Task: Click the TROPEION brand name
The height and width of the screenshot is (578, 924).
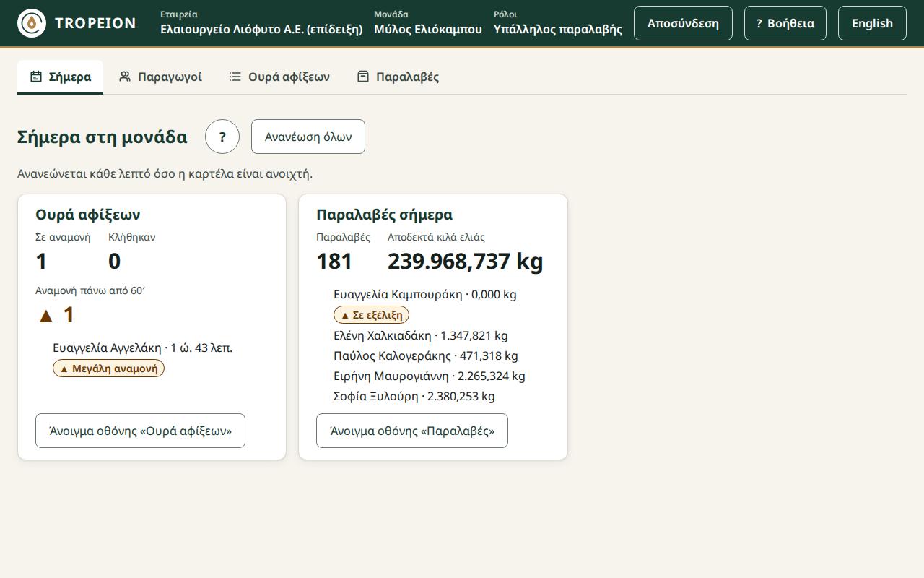Action: [95, 23]
